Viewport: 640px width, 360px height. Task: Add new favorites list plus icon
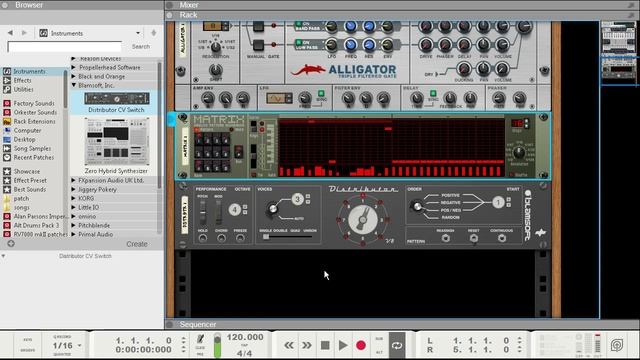pyautogui.click(x=11, y=244)
